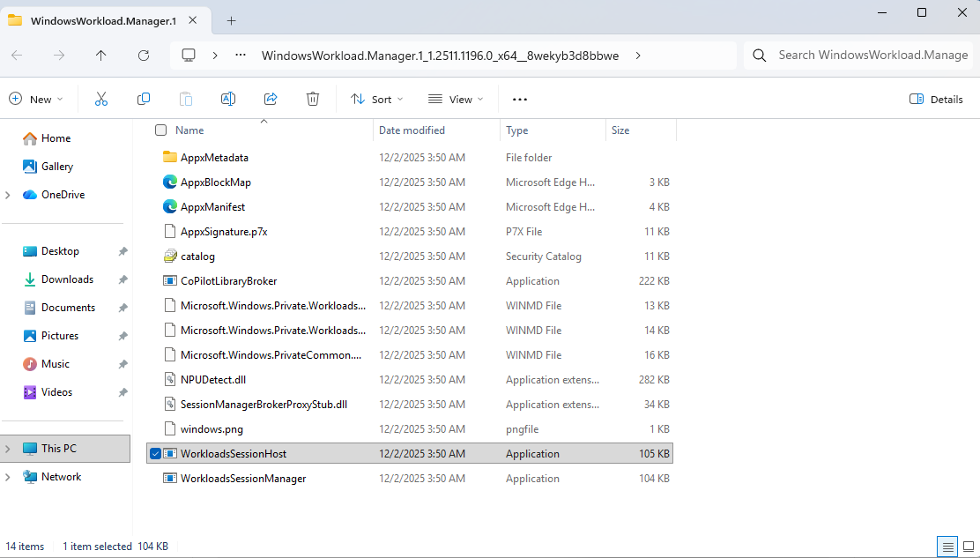Click the AppxMetadata folder icon

click(x=169, y=157)
